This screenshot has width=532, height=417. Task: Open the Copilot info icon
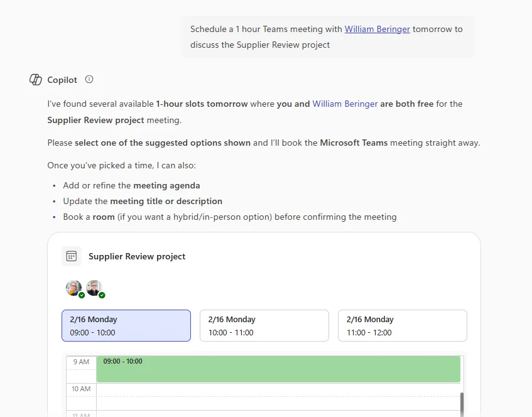[x=89, y=79]
